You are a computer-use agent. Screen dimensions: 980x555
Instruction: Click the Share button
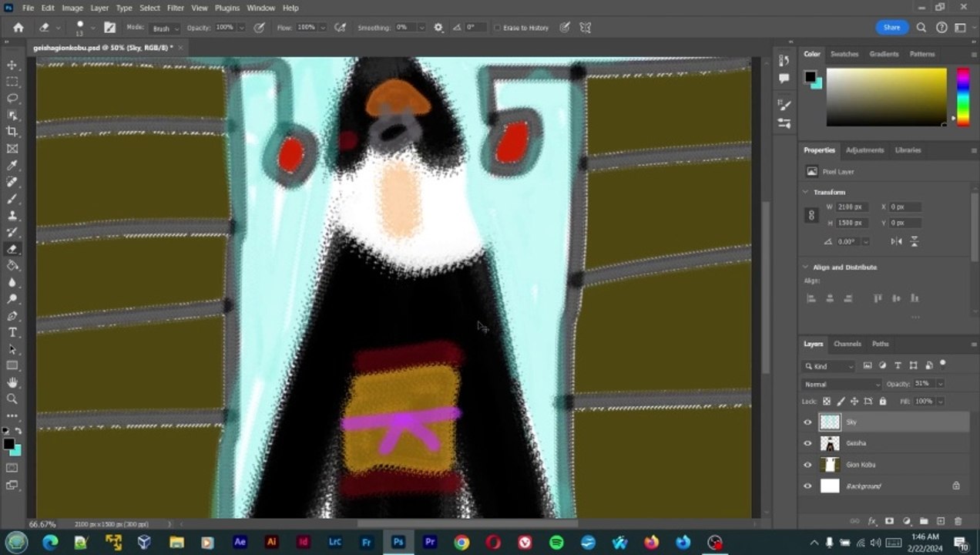tap(891, 27)
